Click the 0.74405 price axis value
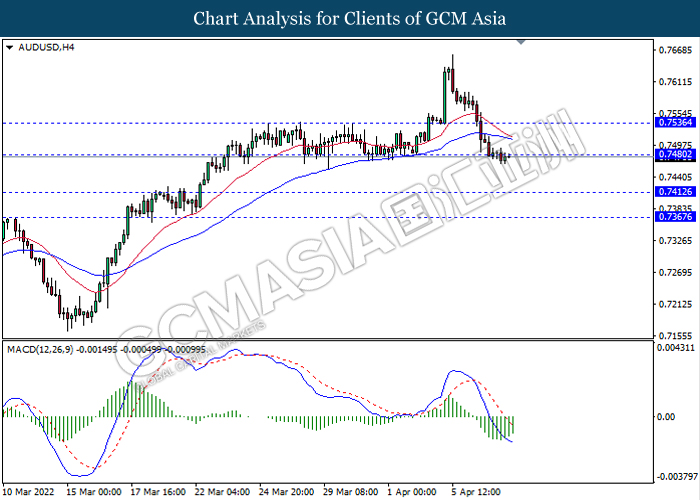Viewport: 700px width, 500px height. point(675,177)
